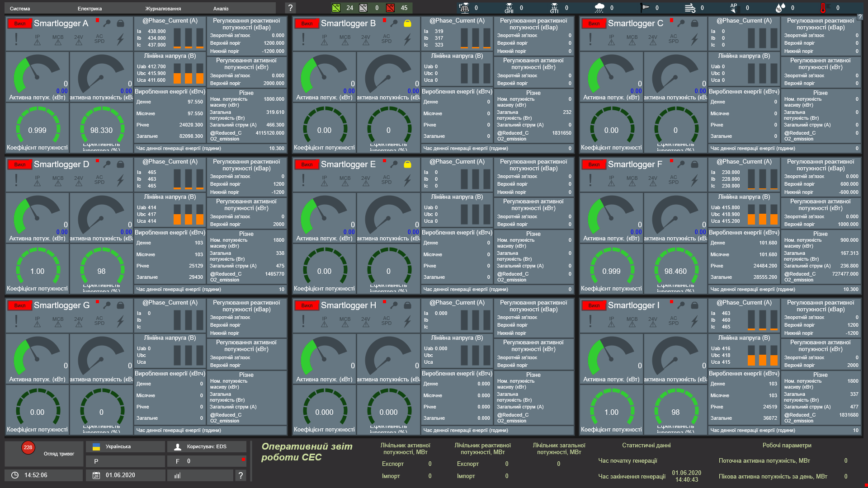
Task: Click the wind direction sock icon
Action: tap(645, 8)
